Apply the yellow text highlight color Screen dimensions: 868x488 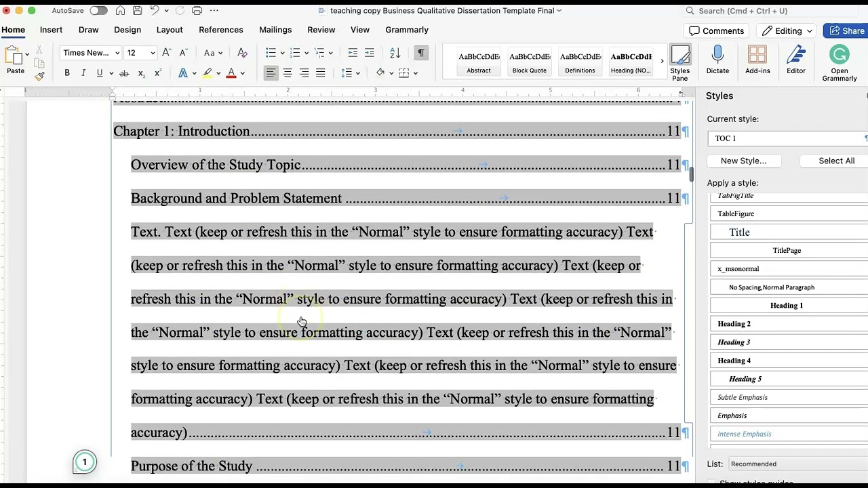pyautogui.click(x=208, y=73)
